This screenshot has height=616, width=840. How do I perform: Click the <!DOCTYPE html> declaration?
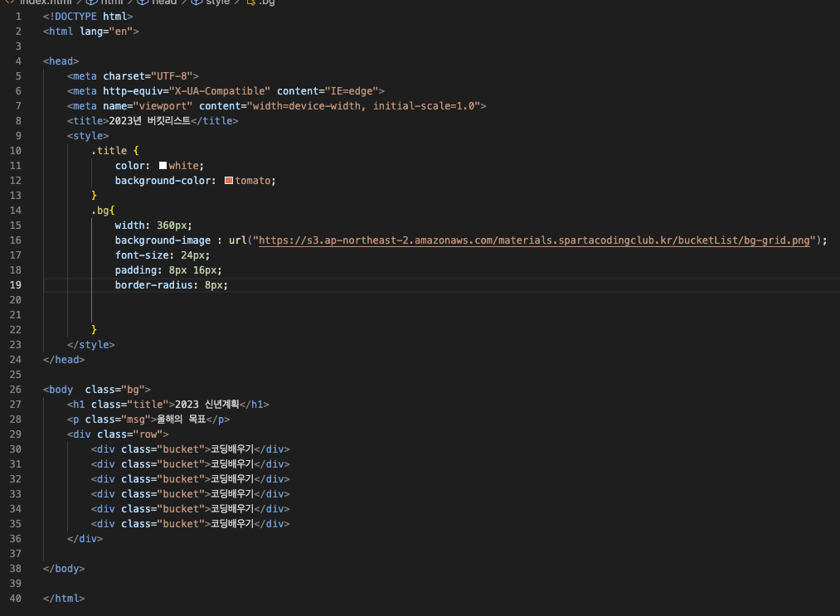[88, 17]
